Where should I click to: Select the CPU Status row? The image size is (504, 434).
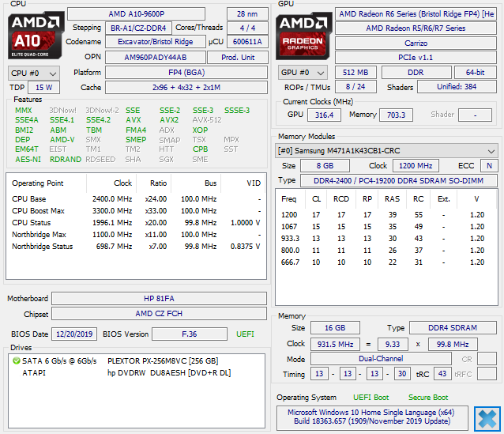click(x=136, y=223)
